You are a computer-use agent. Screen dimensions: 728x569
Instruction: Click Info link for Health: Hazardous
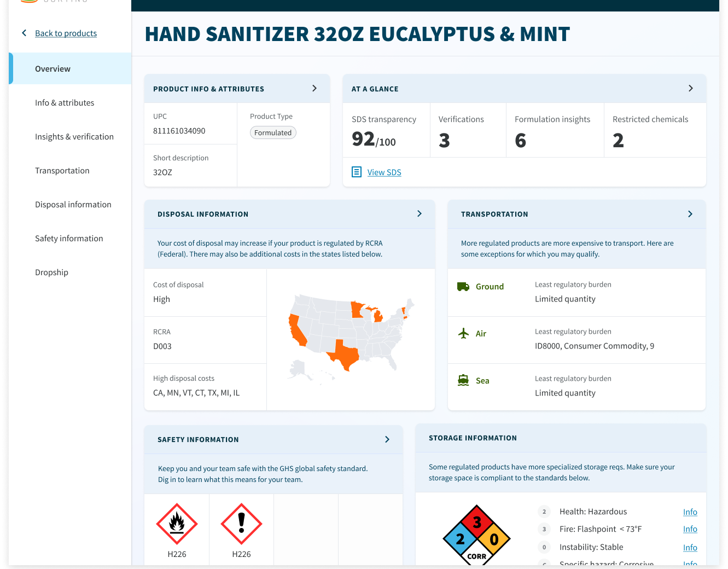click(x=690, y=512)
